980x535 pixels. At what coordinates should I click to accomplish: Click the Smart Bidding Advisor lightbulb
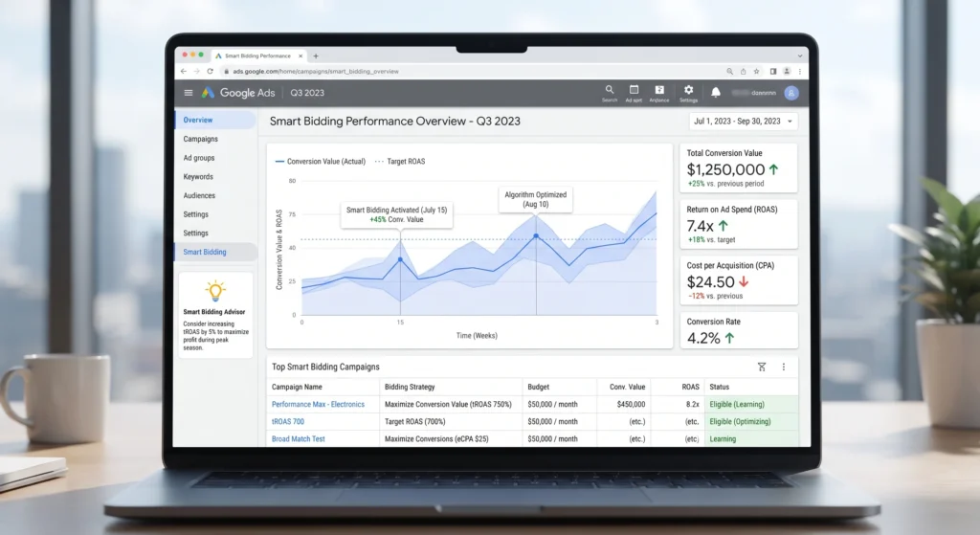[215, 291]
